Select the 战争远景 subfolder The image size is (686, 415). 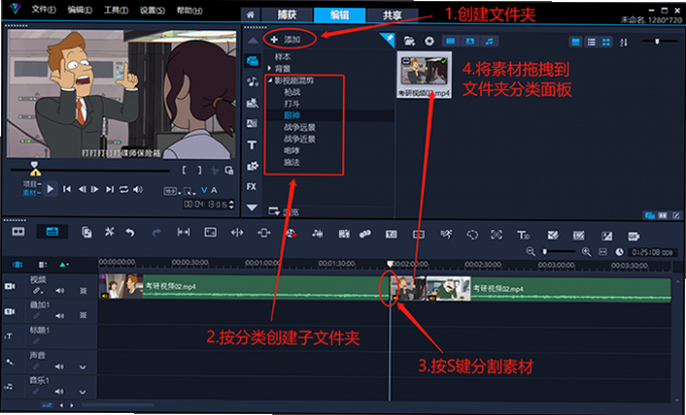[300, 128]
